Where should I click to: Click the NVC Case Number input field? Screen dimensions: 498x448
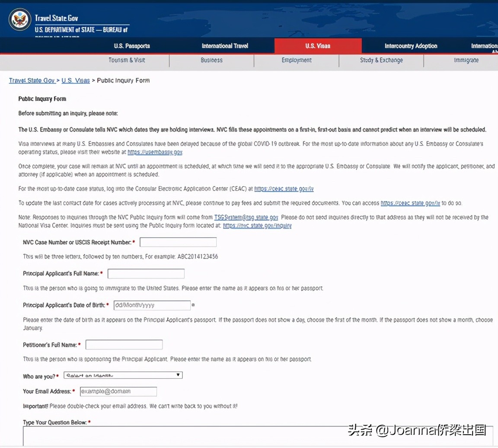[178, 242]
